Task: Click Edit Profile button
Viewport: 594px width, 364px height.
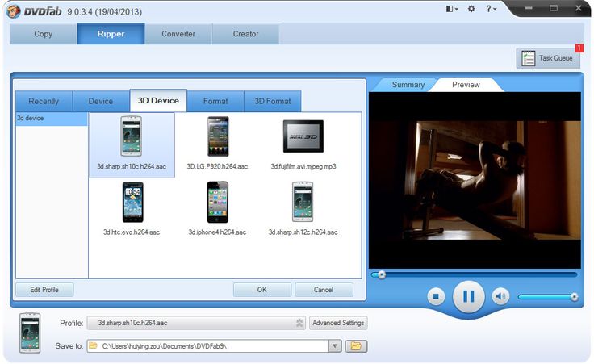Action: click(x=44, y=290)
